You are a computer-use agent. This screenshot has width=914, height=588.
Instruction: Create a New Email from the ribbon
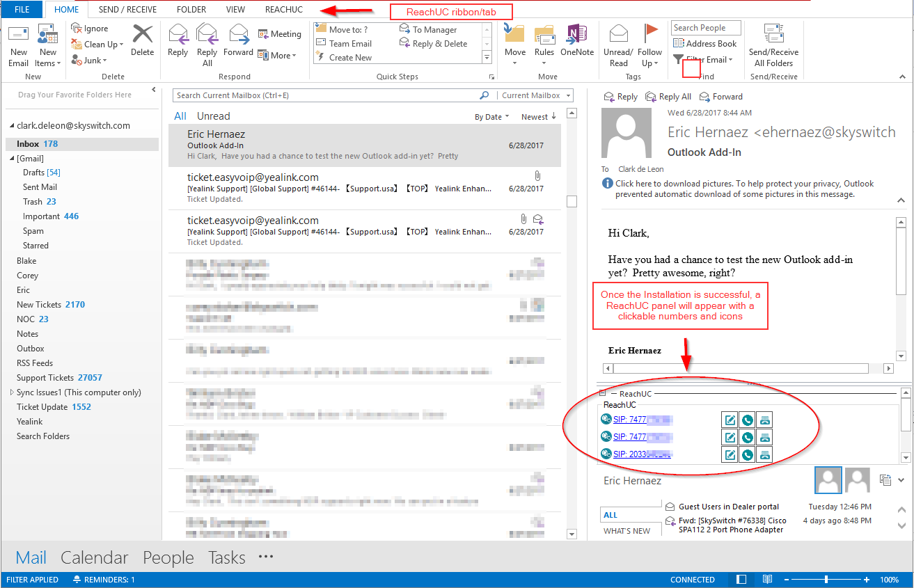click(19, 46)
